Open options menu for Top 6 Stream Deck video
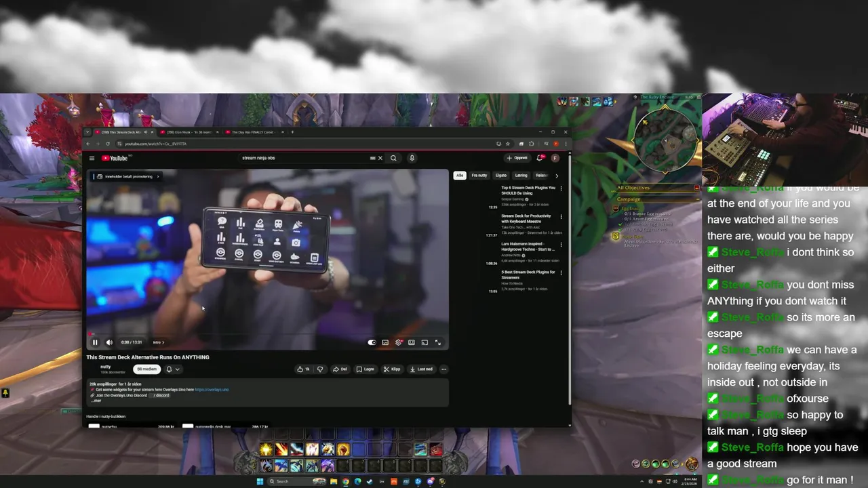Screen dimensions: 868x488 point(561,188)
